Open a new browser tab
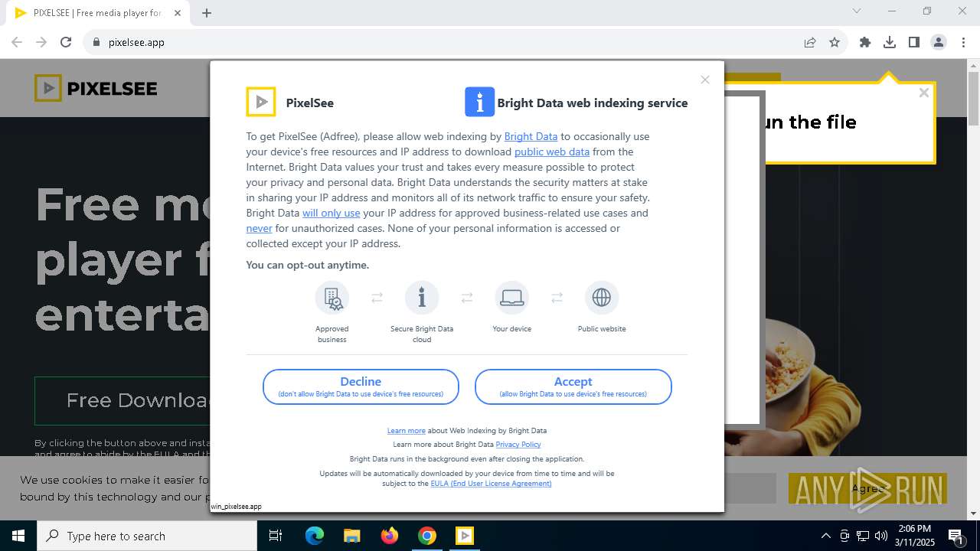This screenshot has height=551, width=980. pos(207,12)
